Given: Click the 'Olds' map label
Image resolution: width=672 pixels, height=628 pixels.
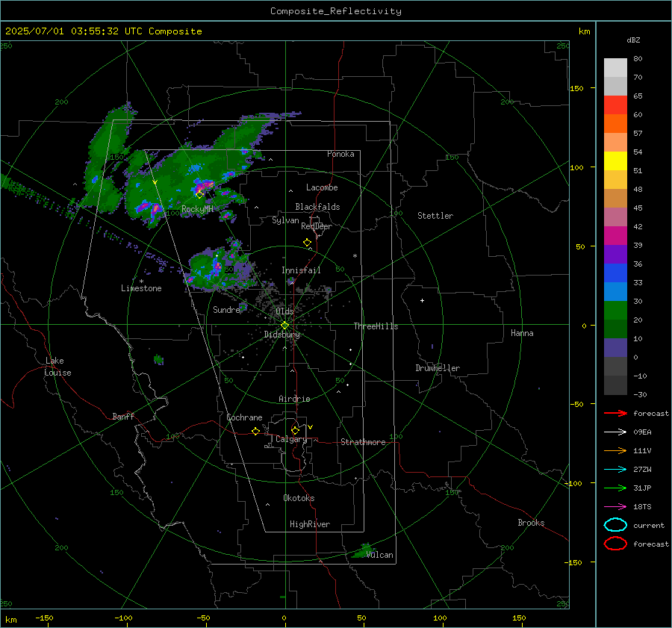Looking at the screenshot, I should tap(284, 311).
